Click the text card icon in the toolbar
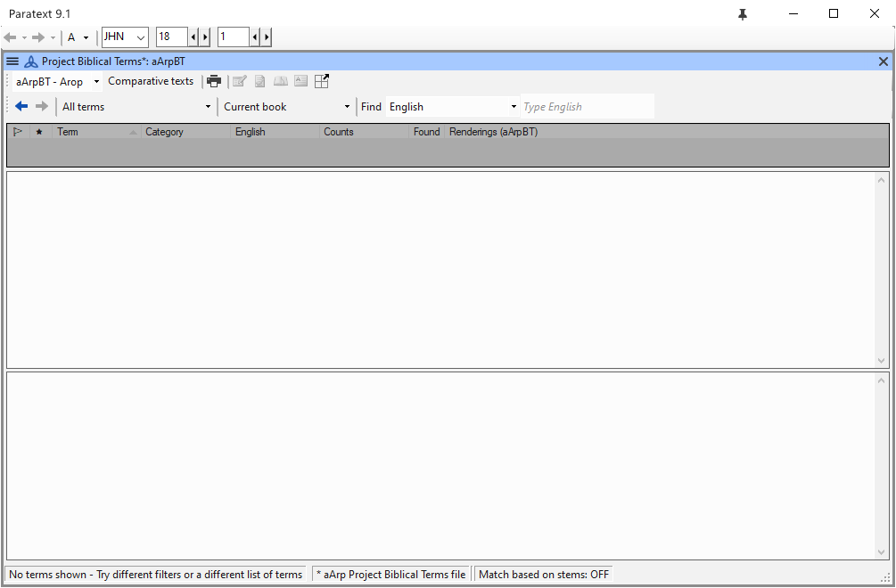The height and width of the screenshot is (588, 896). point(301,81)
